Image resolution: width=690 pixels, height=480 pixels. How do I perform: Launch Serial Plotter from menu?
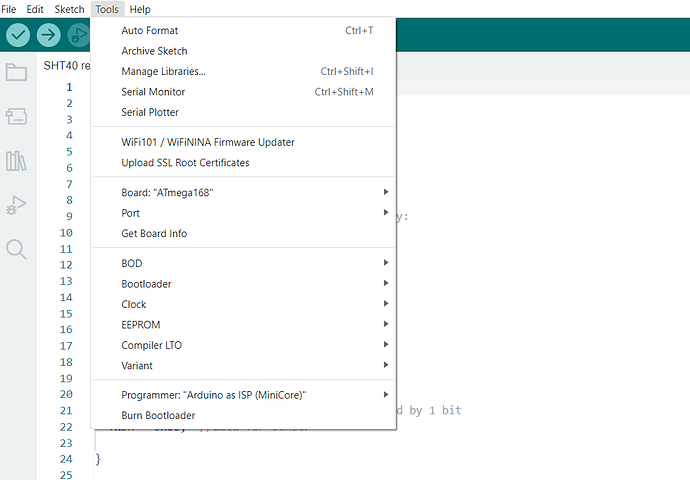click(x=243, y=112)
